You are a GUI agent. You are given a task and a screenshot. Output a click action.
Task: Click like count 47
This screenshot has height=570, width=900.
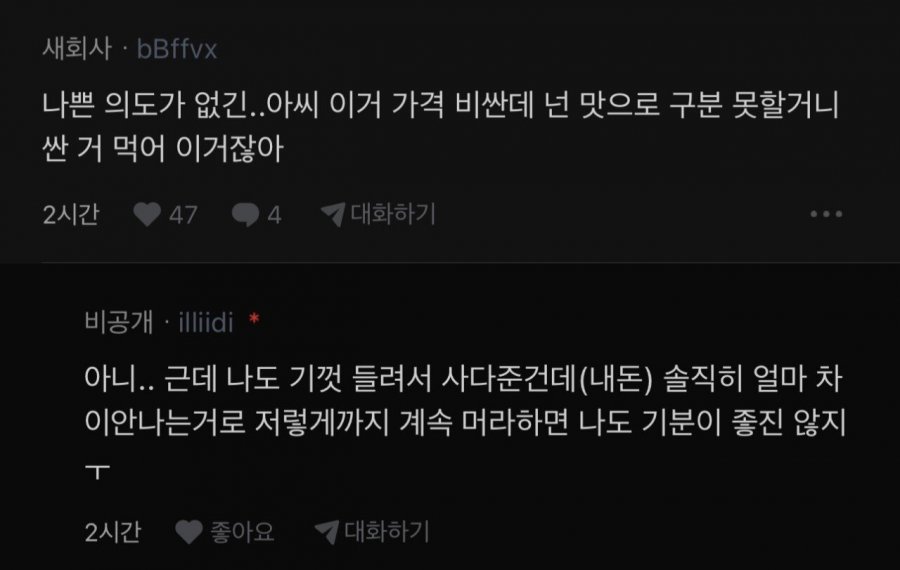(183, 215)
